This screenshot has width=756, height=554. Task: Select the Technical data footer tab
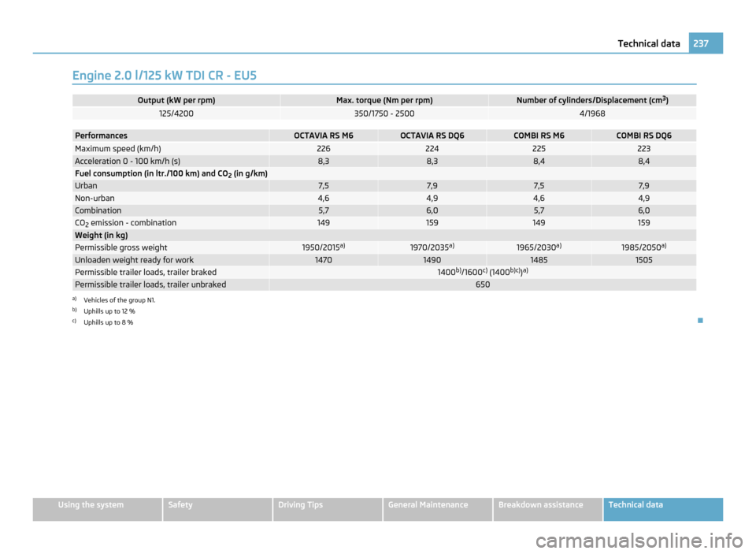point(663,509)
